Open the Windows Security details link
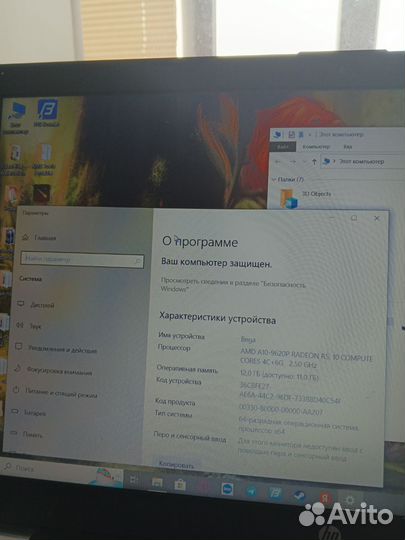Image resolution: width=405 pixels, height=540 pixels. tap(233, 285)
